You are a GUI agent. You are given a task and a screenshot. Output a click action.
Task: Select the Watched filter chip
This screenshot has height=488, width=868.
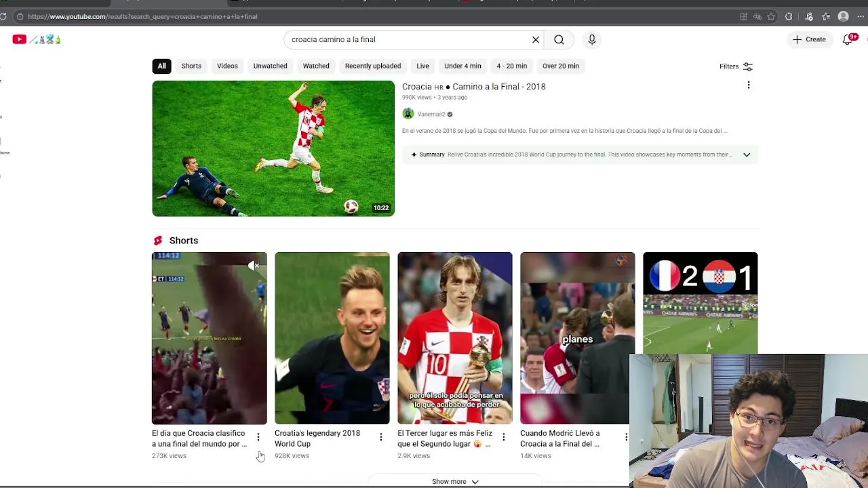coord(316,66)
